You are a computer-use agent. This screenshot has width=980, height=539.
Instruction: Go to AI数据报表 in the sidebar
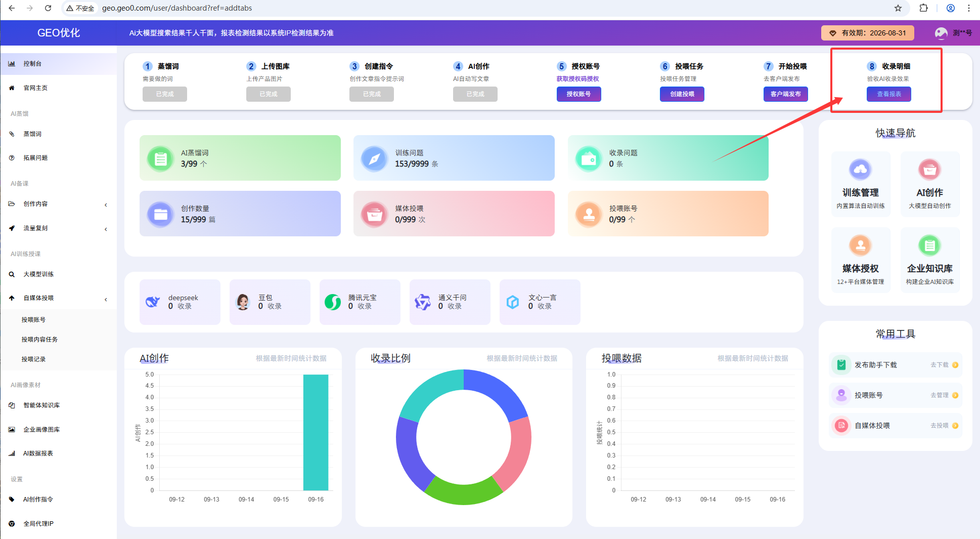tap(38, 453)
